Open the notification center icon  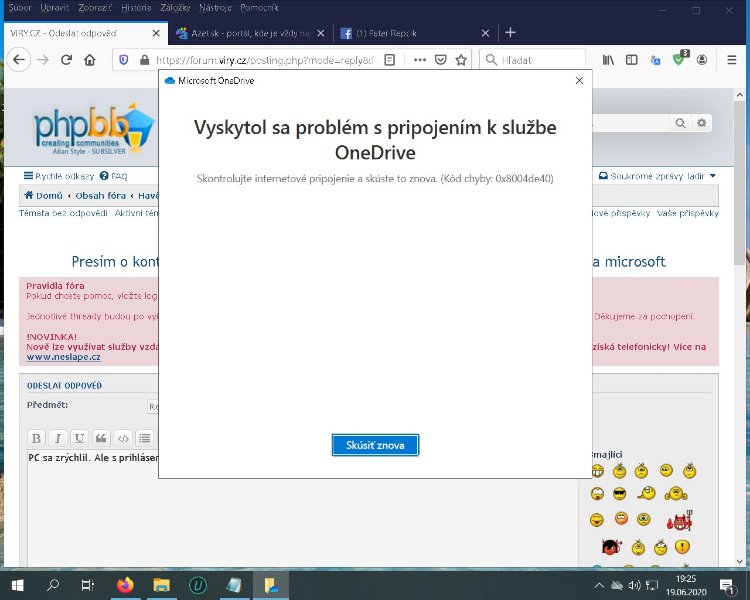[728, 586]
